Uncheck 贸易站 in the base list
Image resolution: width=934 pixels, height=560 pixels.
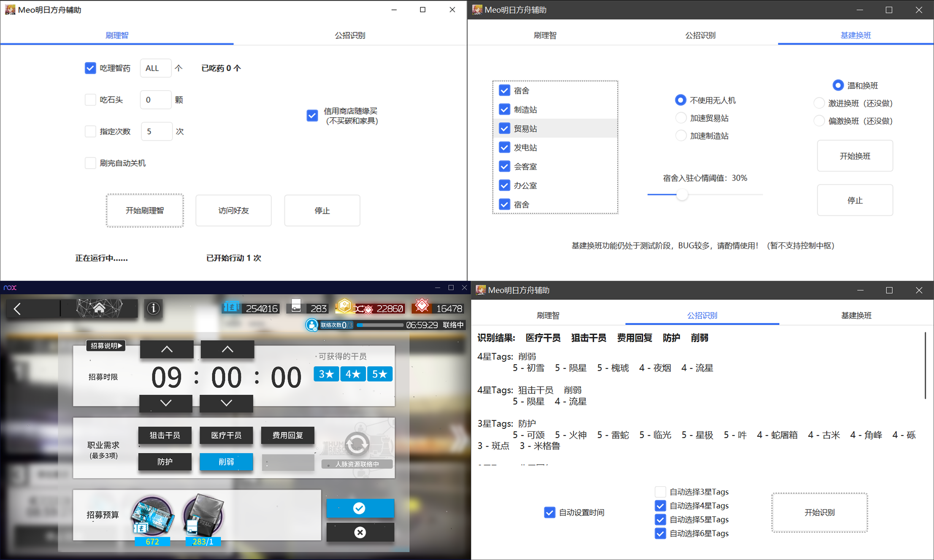[504, 129]
